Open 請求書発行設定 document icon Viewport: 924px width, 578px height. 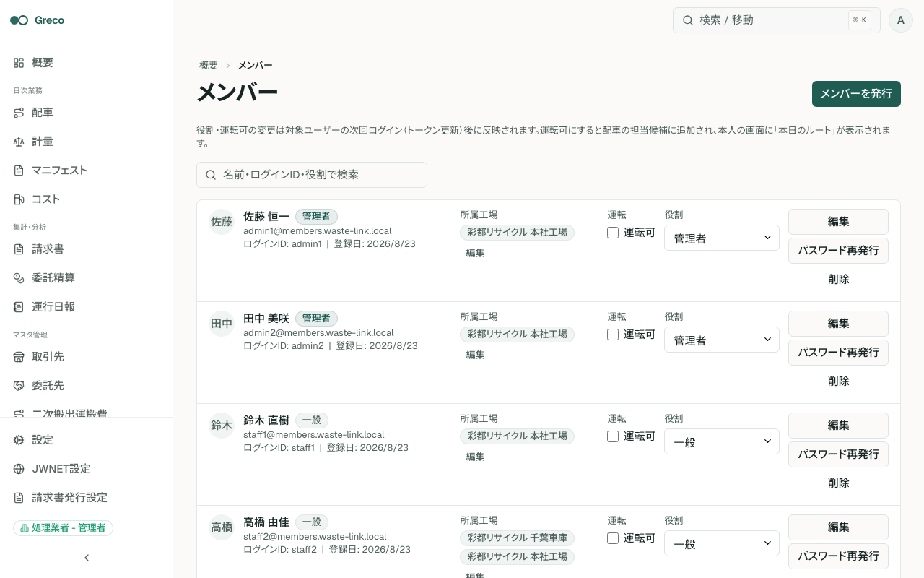(x=19, y=498)
